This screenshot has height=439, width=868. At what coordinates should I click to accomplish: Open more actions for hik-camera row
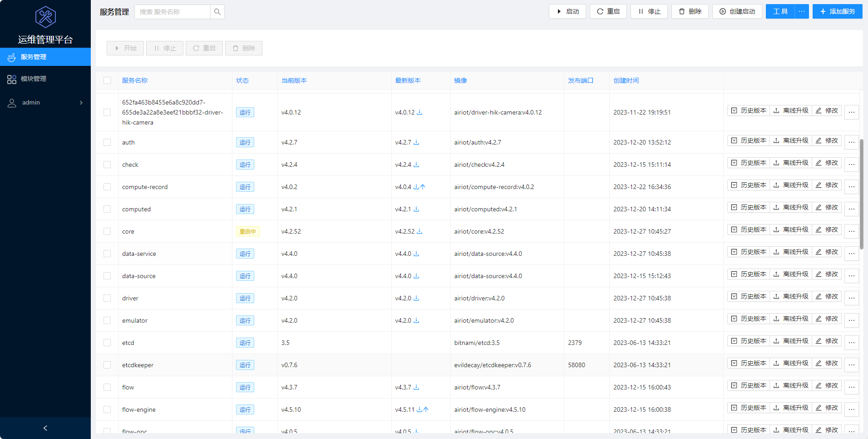[852, 112]
